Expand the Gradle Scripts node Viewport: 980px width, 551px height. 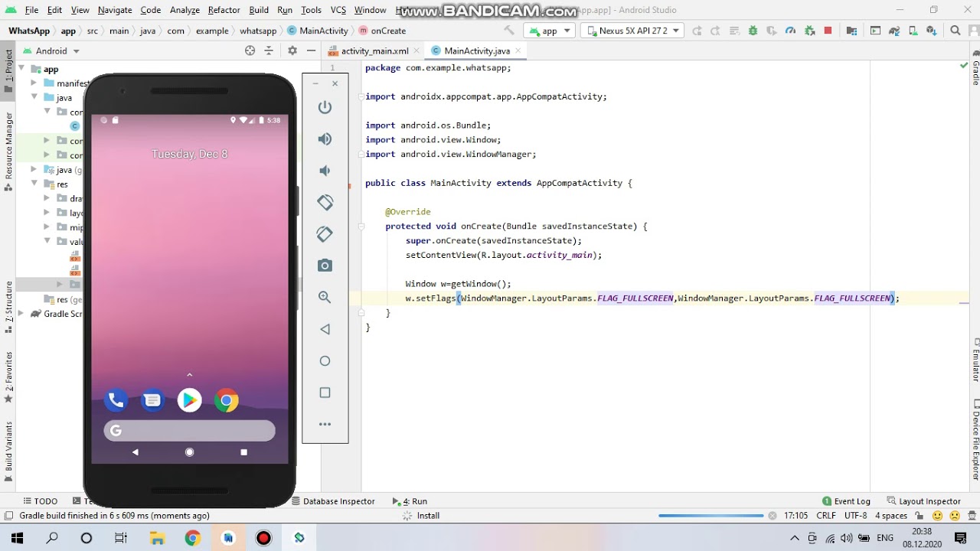coord(22,314)
